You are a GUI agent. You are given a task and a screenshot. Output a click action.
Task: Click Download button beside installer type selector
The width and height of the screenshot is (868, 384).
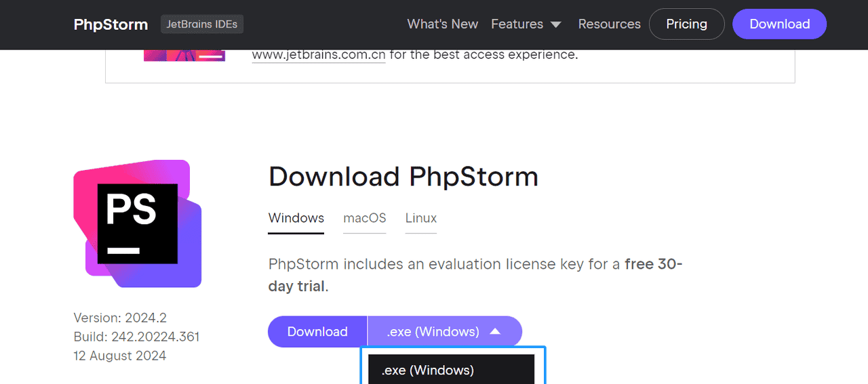pos(317,332)
